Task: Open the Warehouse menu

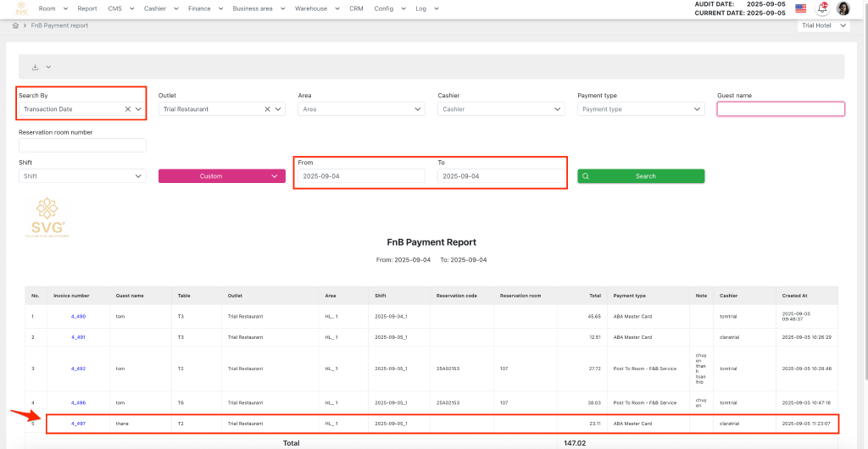Action: pos(315,8)
